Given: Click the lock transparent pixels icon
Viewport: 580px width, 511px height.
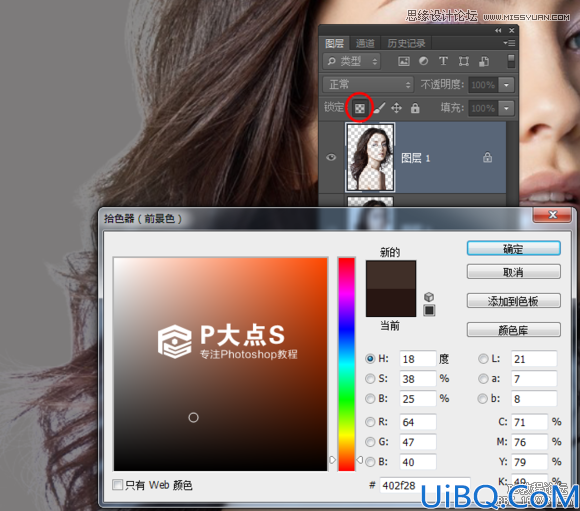Looking at the screenshot, I should (360, 108).
